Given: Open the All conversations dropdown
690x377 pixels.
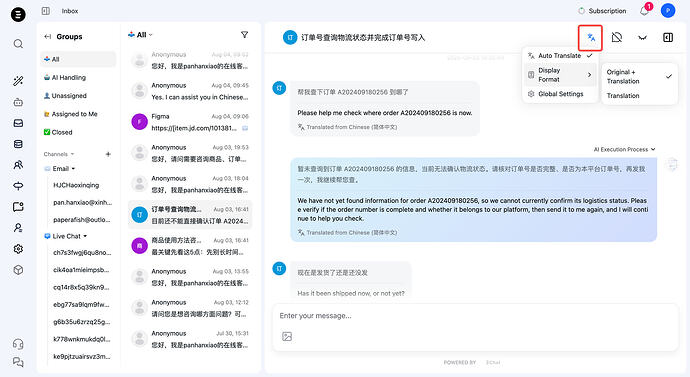Looking at the screenshot, I should coord(140,35).
